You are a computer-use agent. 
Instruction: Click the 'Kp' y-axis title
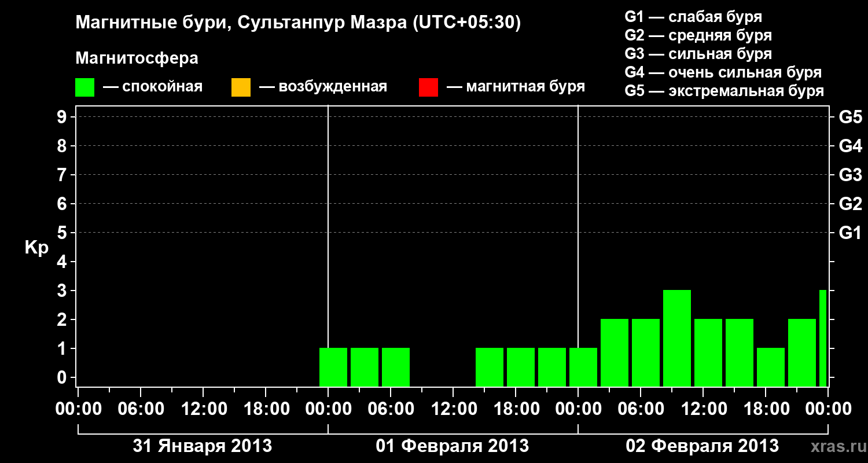[x=36, y=248]
